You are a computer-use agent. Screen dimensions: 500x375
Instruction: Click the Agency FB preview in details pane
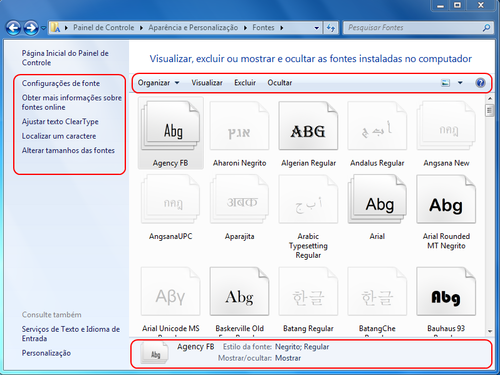pyautogui.click(x=154, y=354)
